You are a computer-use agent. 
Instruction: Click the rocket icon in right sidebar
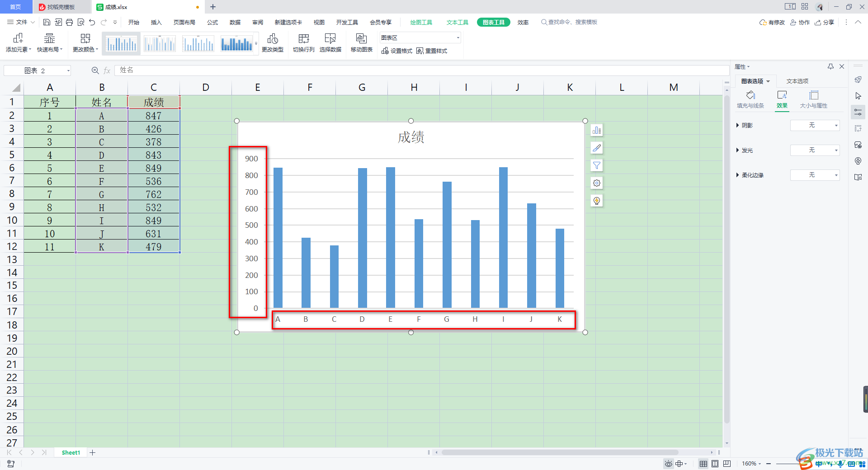858,80
